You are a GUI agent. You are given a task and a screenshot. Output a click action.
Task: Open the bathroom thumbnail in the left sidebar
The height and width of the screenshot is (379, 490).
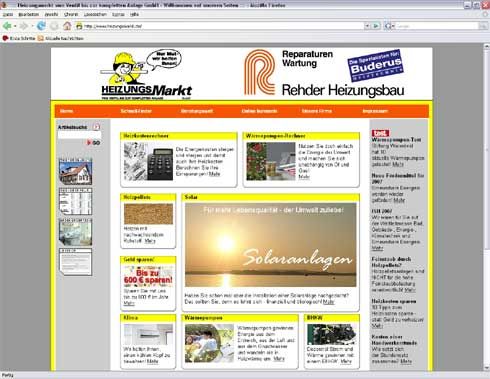[x=75, y=232]
